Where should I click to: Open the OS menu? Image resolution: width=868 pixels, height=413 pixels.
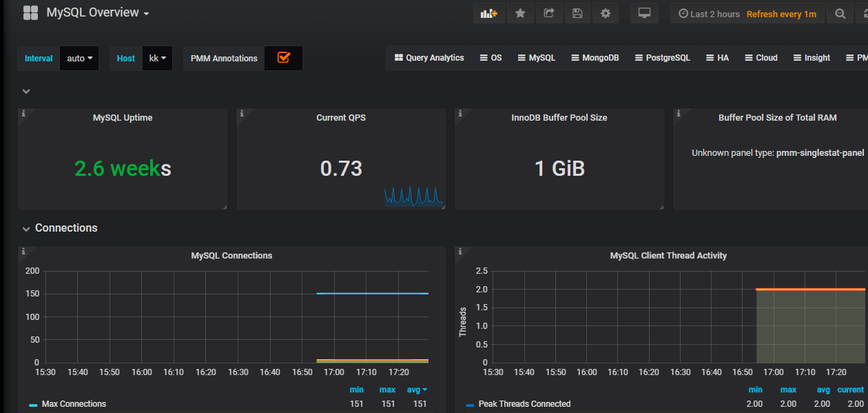click(490, 58)
